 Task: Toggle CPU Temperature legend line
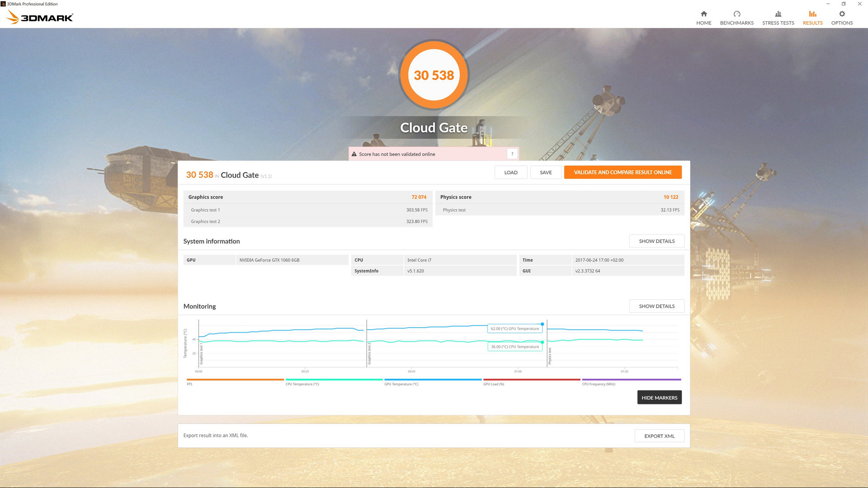pyautogui.click(x=334, y=380)
